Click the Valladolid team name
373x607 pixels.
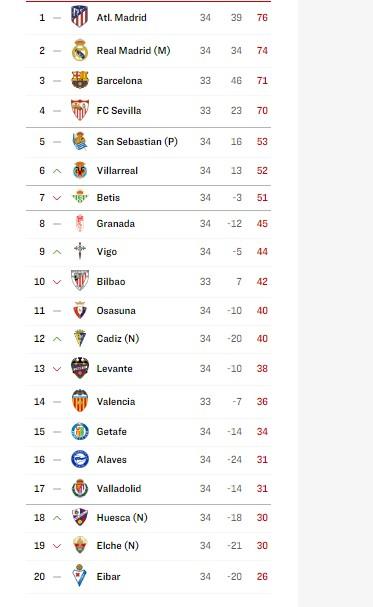(118, 489)
